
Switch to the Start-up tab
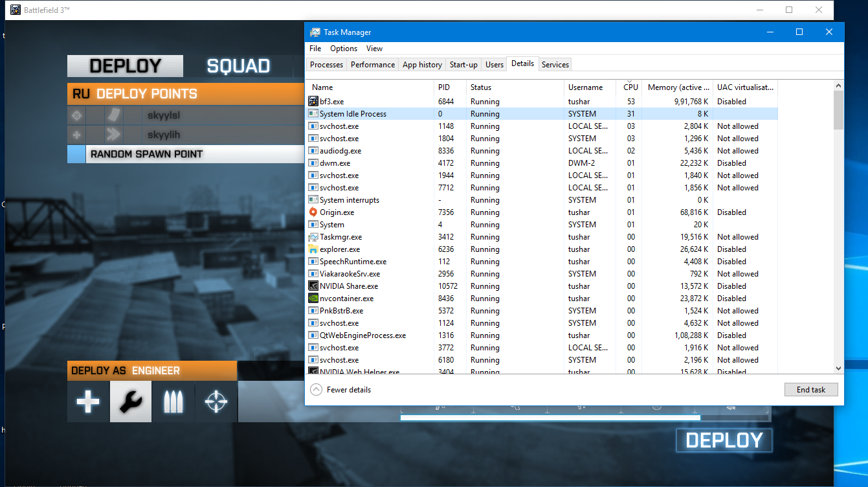463,65
